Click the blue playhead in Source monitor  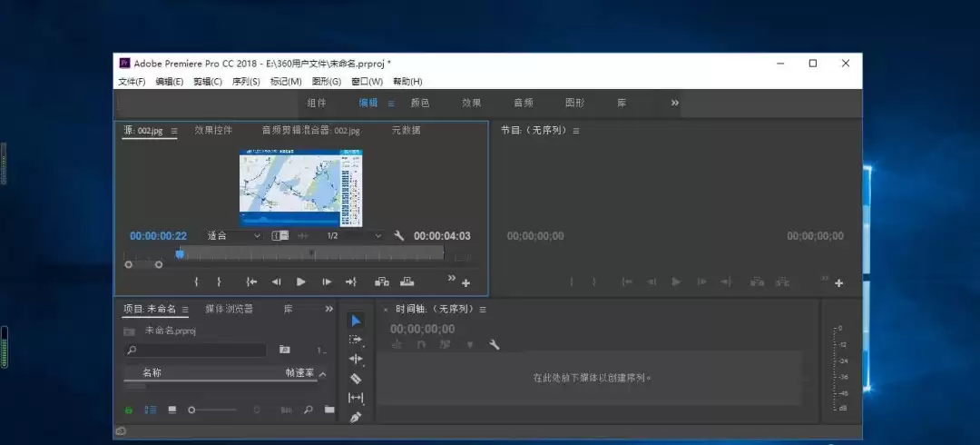[x=180, y=253]
